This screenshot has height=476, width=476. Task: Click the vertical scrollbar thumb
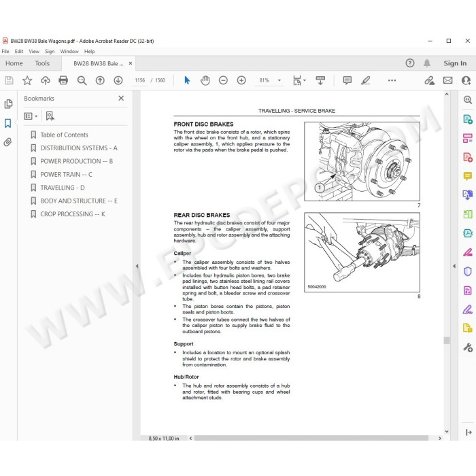[x=447, y=340]
